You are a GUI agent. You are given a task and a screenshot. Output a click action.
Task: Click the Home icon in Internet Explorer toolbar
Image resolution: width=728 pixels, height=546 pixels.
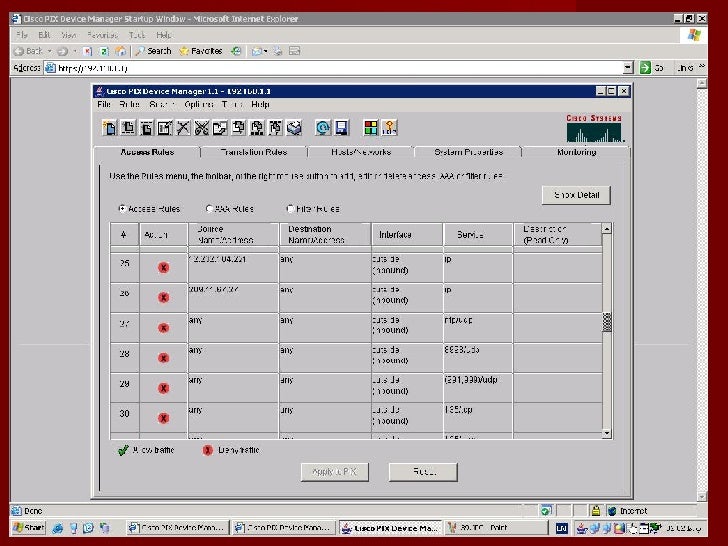pos(120,51)
